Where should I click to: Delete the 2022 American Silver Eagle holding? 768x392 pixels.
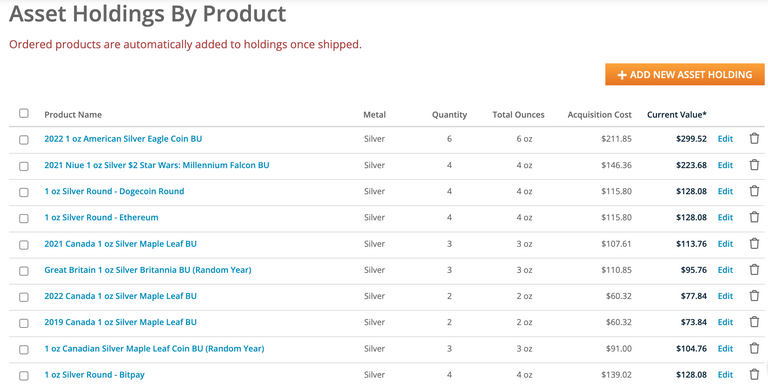(x=754, y=139)
